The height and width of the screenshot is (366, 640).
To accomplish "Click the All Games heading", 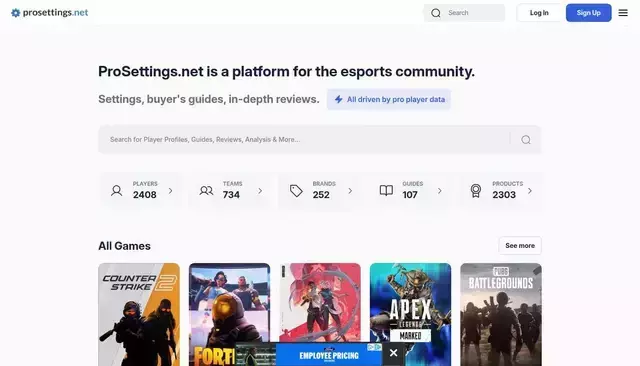I will click(124, 246).
